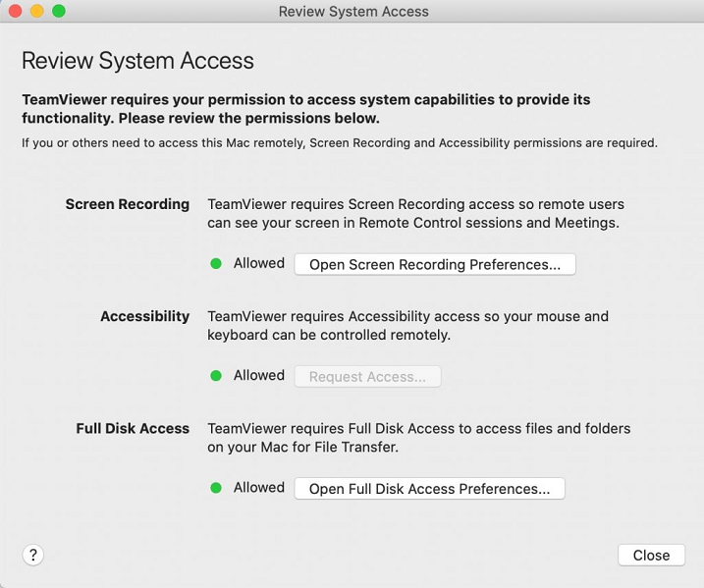Minimize the window with the yellow button

(x=37, y=12)
